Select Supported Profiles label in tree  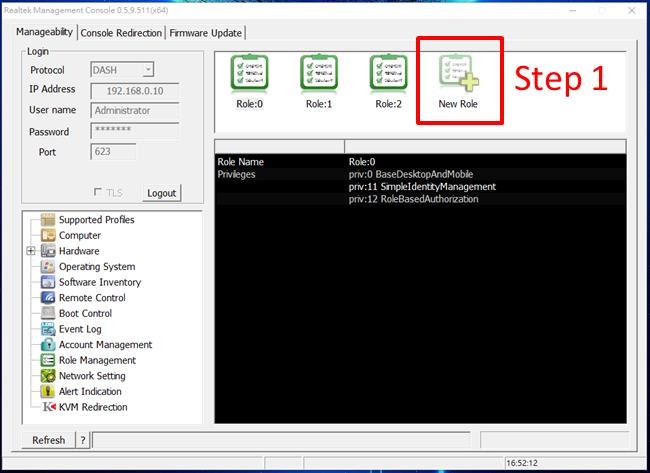97,220
